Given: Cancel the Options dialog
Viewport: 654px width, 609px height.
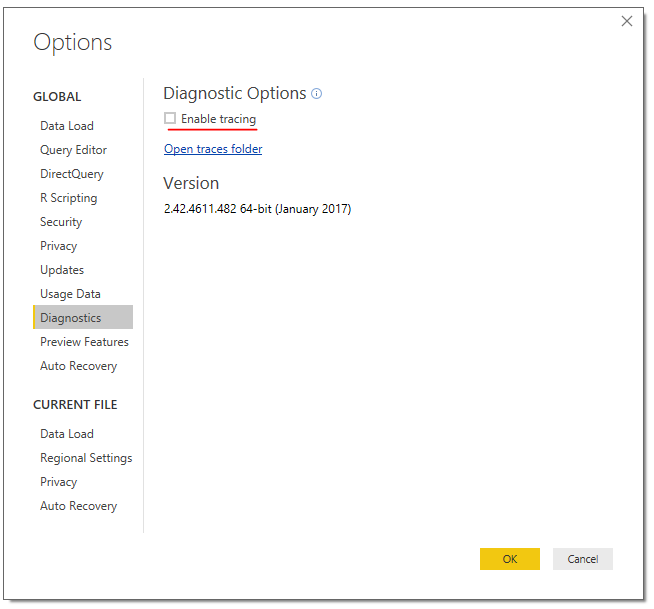Looking at the screenshot, I should (x=583, y=559).
